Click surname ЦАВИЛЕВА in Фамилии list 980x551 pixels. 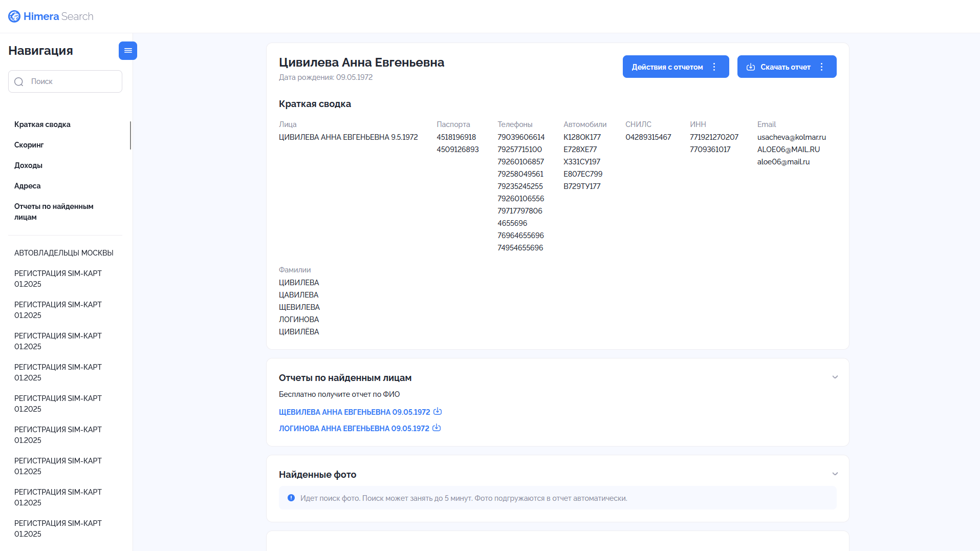298,295
